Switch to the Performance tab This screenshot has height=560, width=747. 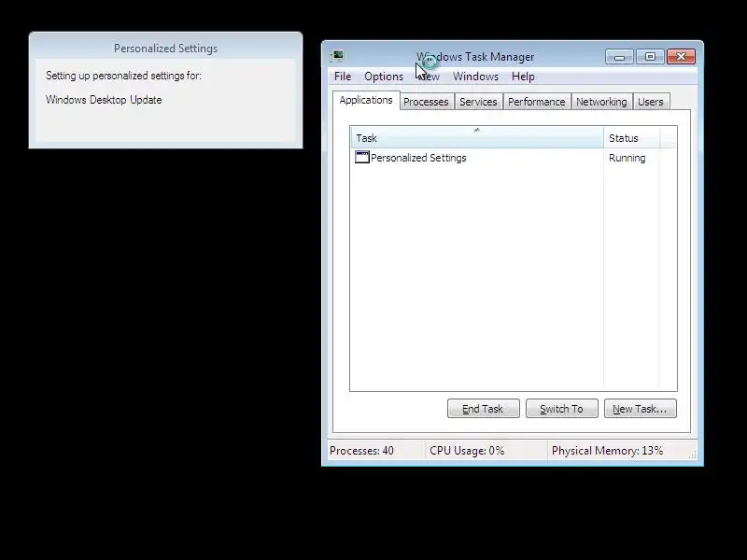pyautogui.click(x=536, y=102)
